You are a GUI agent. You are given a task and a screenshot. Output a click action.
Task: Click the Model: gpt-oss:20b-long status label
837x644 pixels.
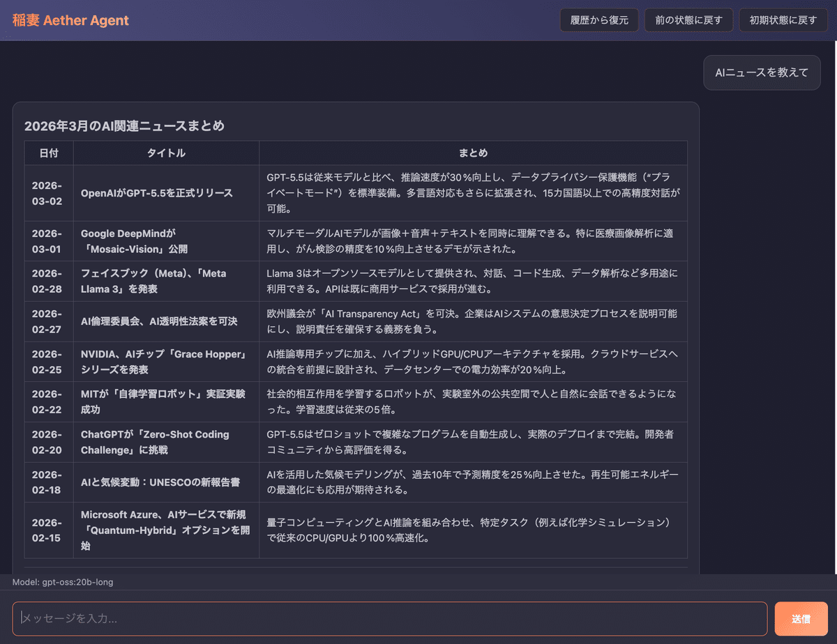point(63,582)
